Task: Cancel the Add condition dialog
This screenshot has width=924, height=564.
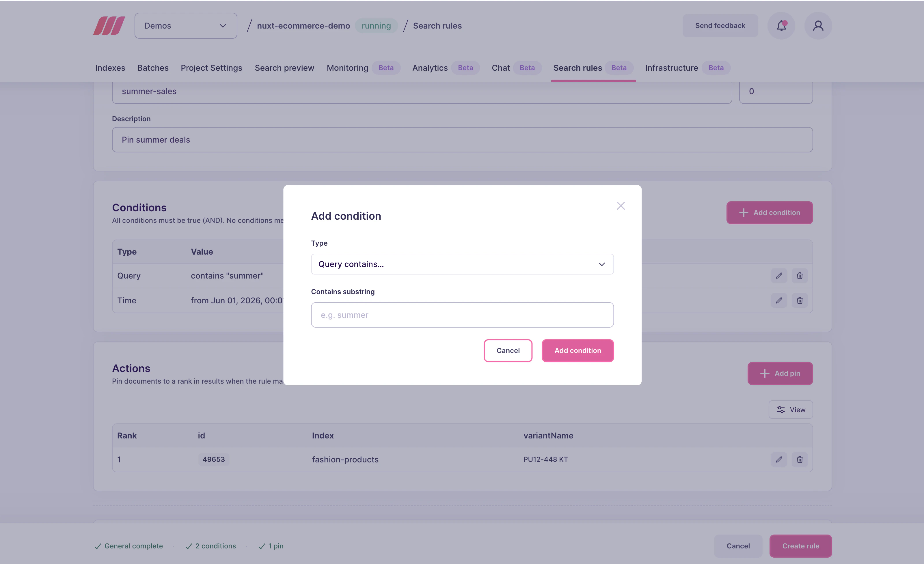Action: pos(508,350)
